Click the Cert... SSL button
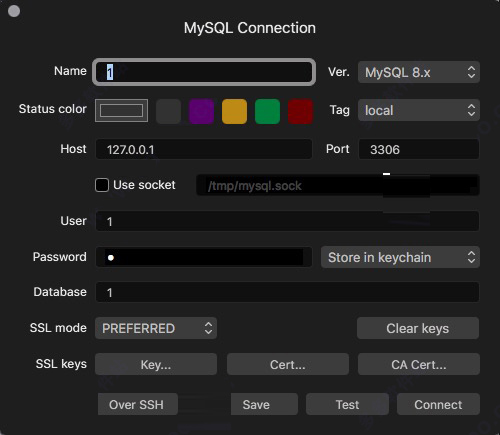 [288, 364]
